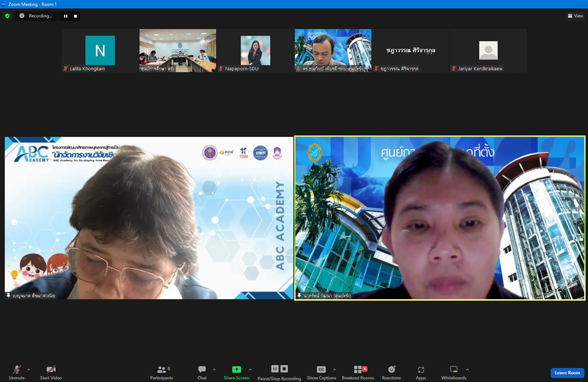Expand Share Screen options arrow
The height and width of the screenshot is (382, 588).
pyautogui.click(x=250, y=370)
